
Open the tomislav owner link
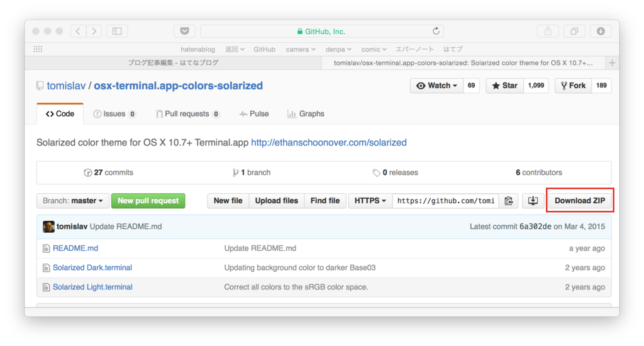click(66, 86)
